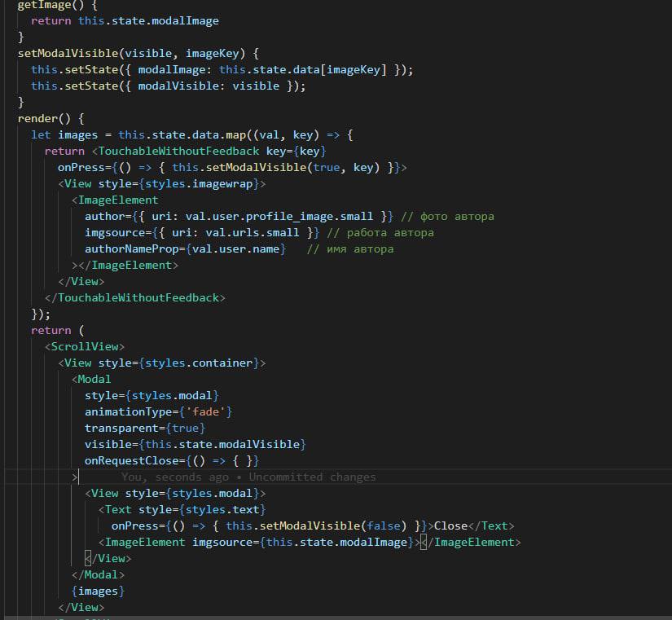The image size is (672, 620).
Task: Click the 'images' variable after let
Action: [77, 135]
